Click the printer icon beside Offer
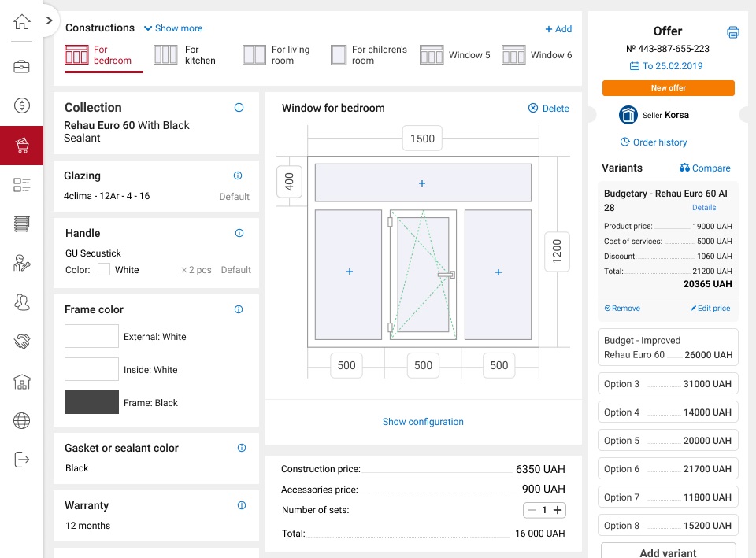756x558 pixels. [732, 32]
